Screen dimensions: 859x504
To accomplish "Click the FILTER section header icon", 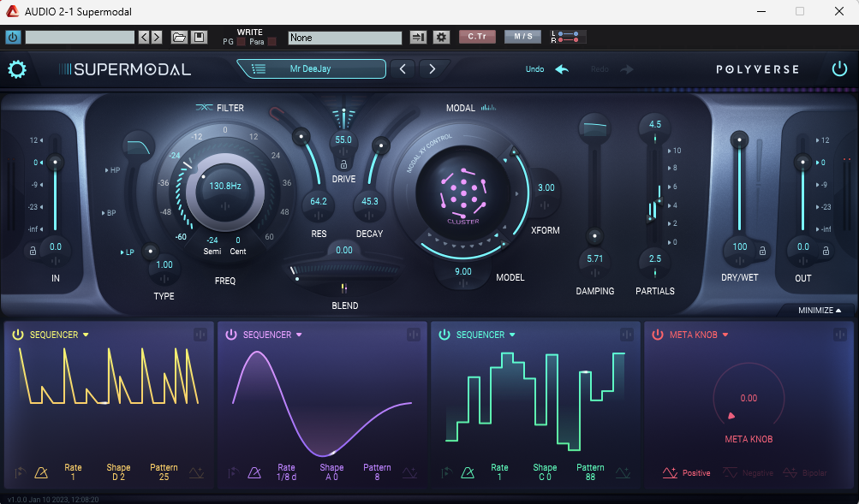I will [204, 108].
